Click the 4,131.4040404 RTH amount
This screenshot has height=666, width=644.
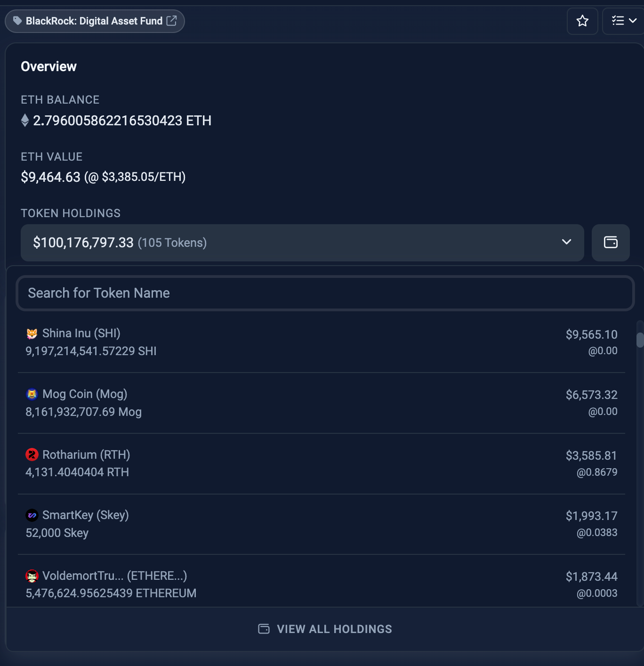77,472
